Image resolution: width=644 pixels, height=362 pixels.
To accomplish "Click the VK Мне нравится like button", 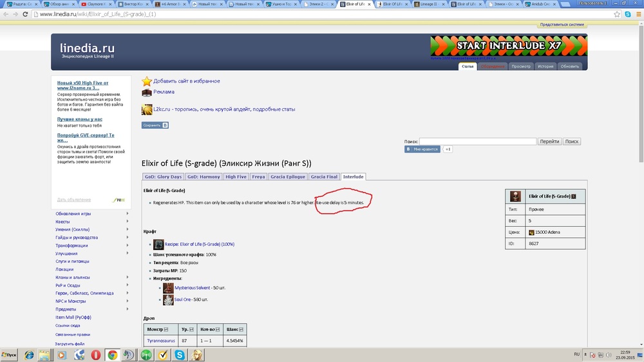I will pos(422,149).
